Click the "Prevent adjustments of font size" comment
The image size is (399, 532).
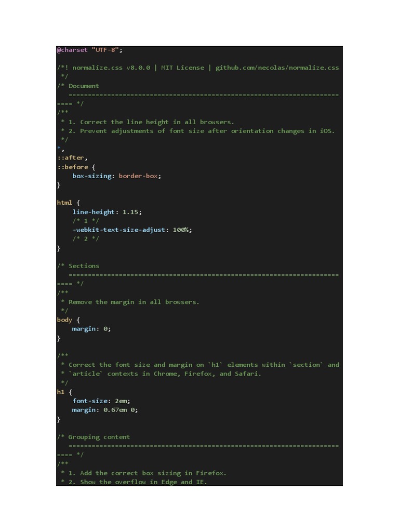tap(197, 131)
